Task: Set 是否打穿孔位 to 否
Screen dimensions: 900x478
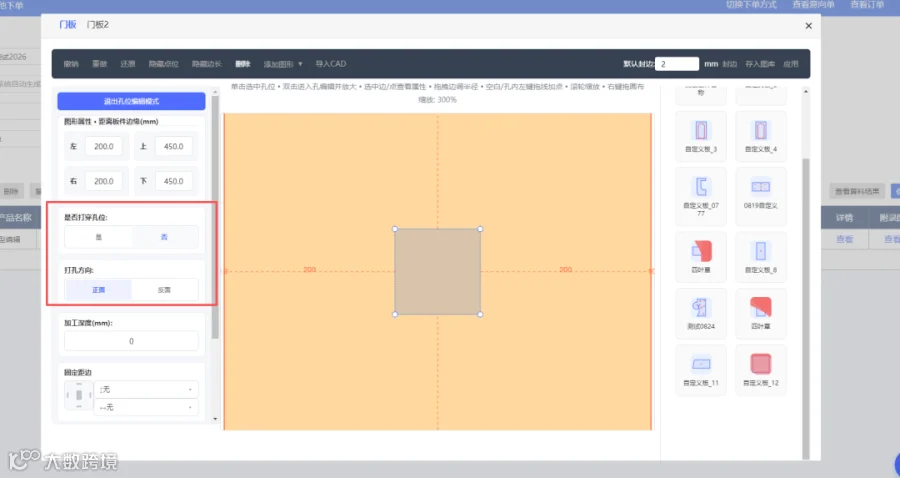Action: click(165, 237)
